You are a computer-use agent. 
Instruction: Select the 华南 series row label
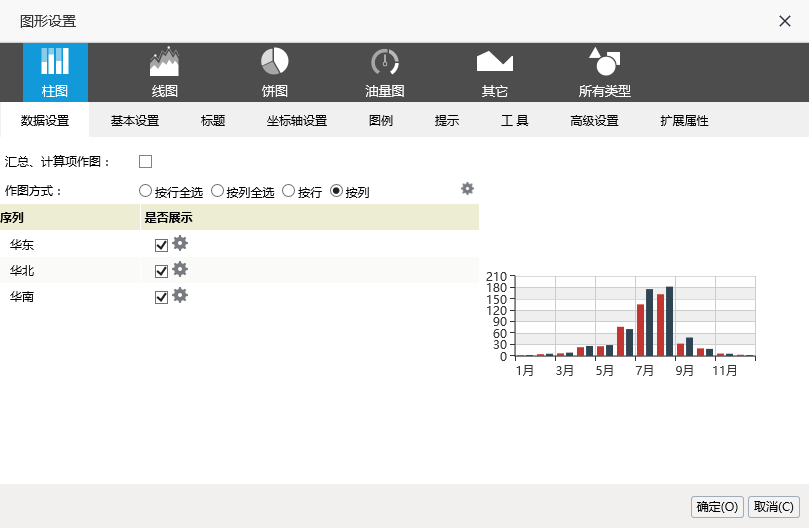tap(22, 297)
